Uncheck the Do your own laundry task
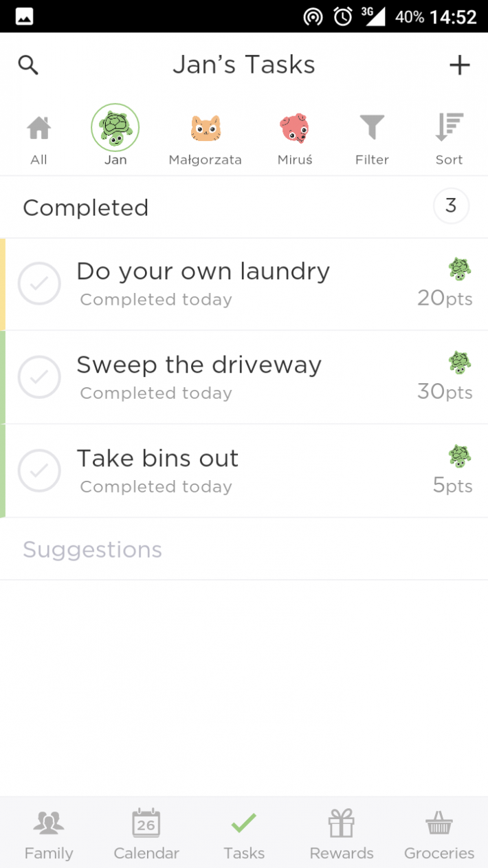 click(39, 283)
